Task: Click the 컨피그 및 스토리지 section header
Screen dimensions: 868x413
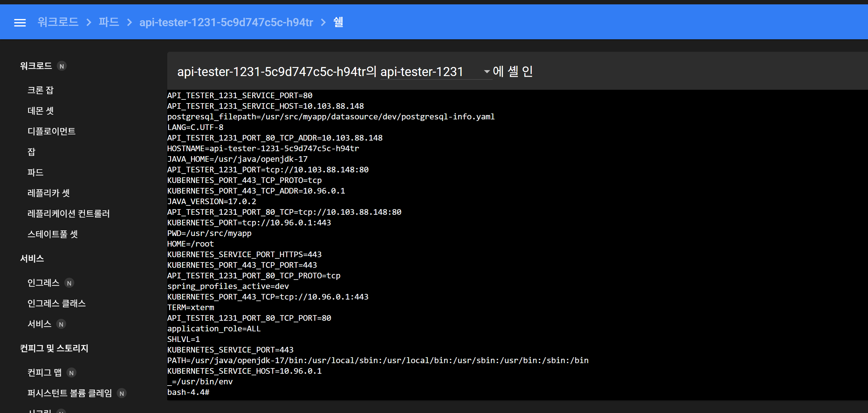Action: [54, 348]
